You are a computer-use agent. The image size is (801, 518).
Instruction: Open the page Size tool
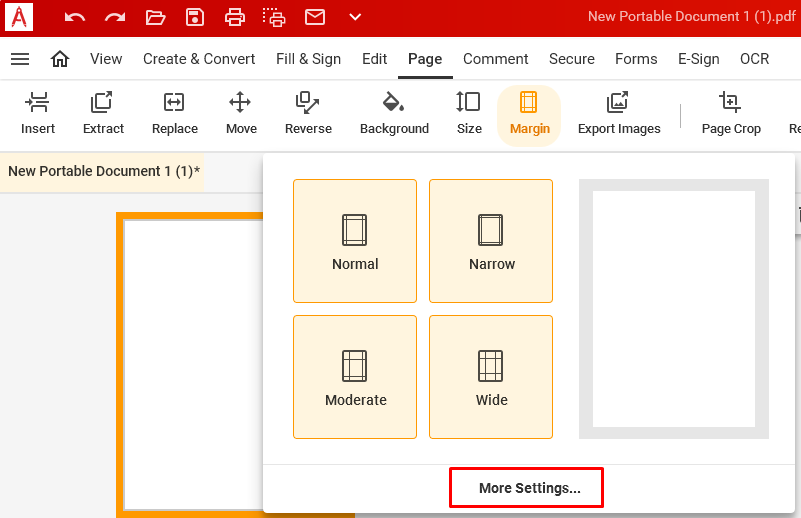point(469,113)
